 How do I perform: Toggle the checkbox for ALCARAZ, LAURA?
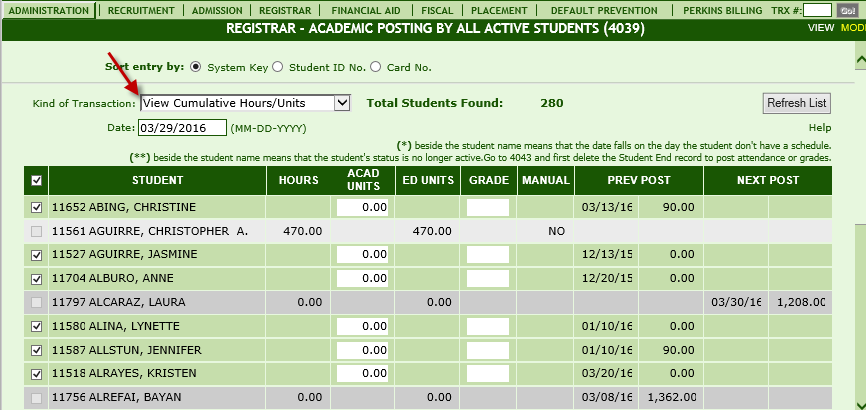[x=36, y=303]
